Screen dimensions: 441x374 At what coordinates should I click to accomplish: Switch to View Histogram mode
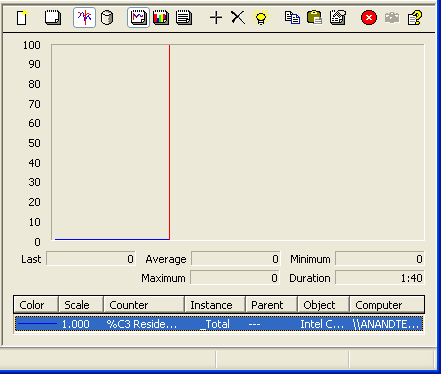pyautogui.click(x=161, y=17)
